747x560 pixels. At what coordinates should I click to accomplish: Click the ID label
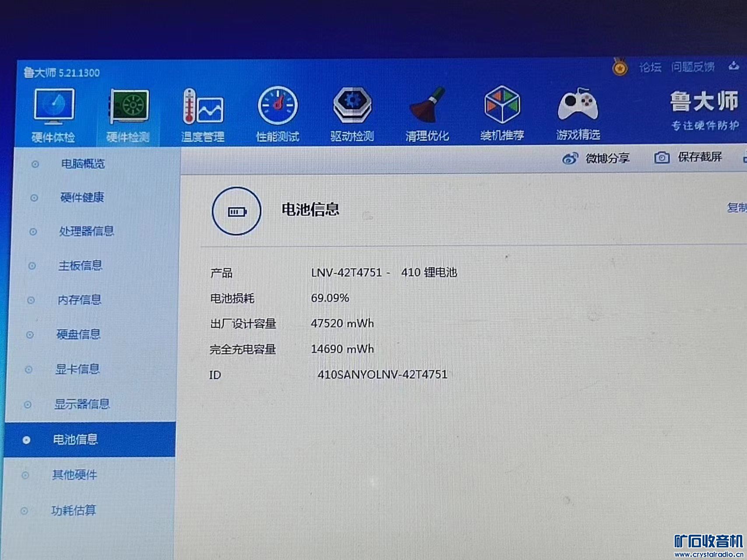pos(215,375)
